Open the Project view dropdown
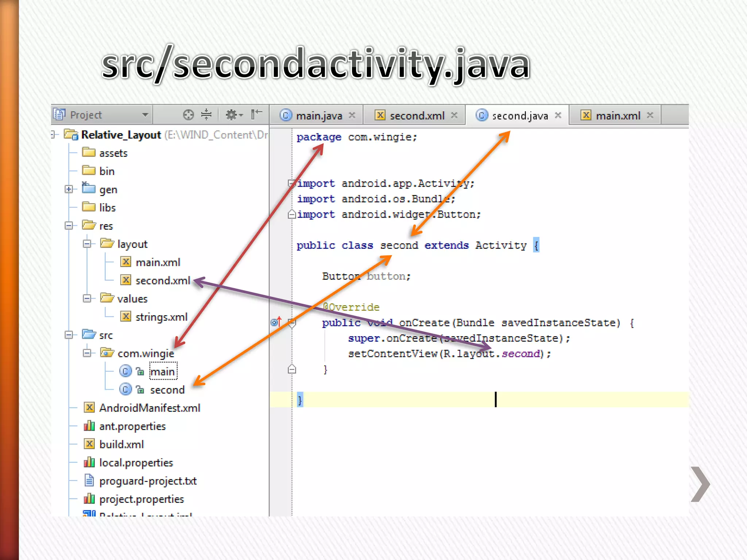The width and height of the screenshot is (747, 560). 145,115
